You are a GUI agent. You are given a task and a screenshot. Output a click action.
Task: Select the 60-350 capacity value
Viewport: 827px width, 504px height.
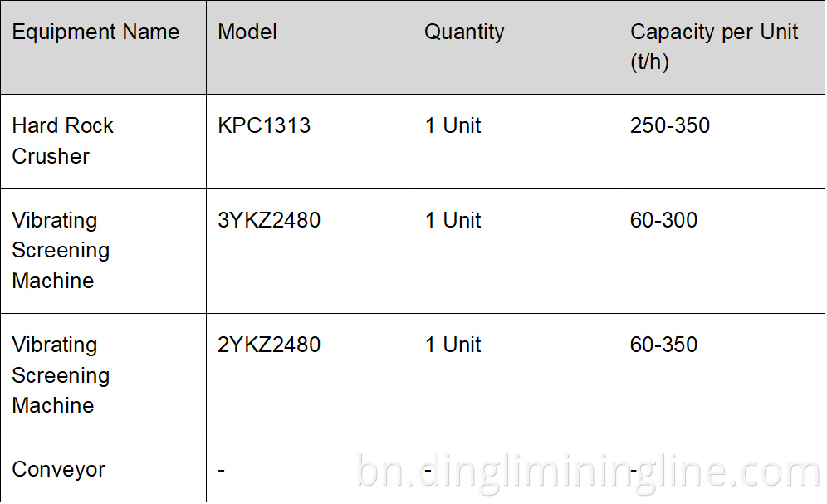[663, 345]
